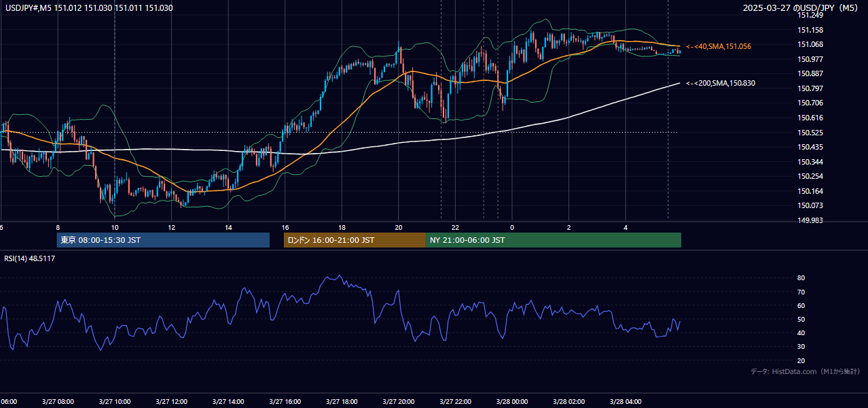This screenshot has height=408, width=868.
Task: Click price axis value 150.254
Action: (810, 176)
